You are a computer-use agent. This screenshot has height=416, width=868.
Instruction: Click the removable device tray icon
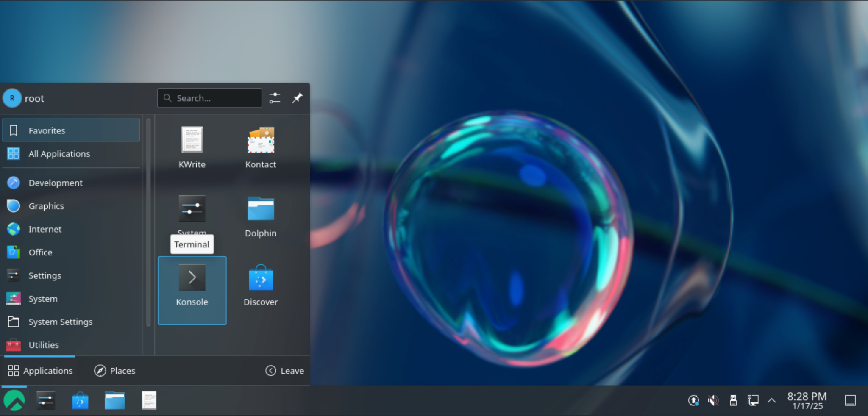pos(733,400)
